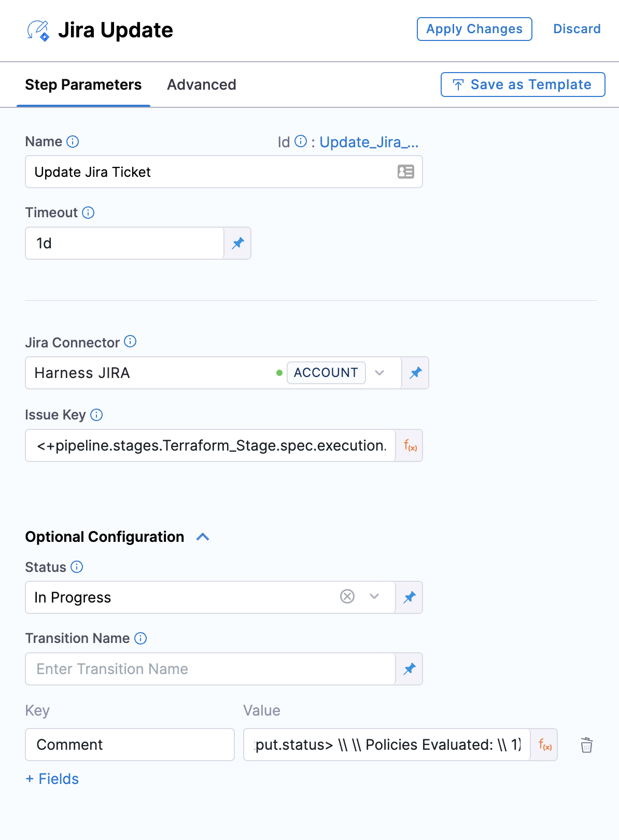Image resolution: width=619 pixels, height=840 pixels.
Task: Delete the Comment field row
Action: 586,745
